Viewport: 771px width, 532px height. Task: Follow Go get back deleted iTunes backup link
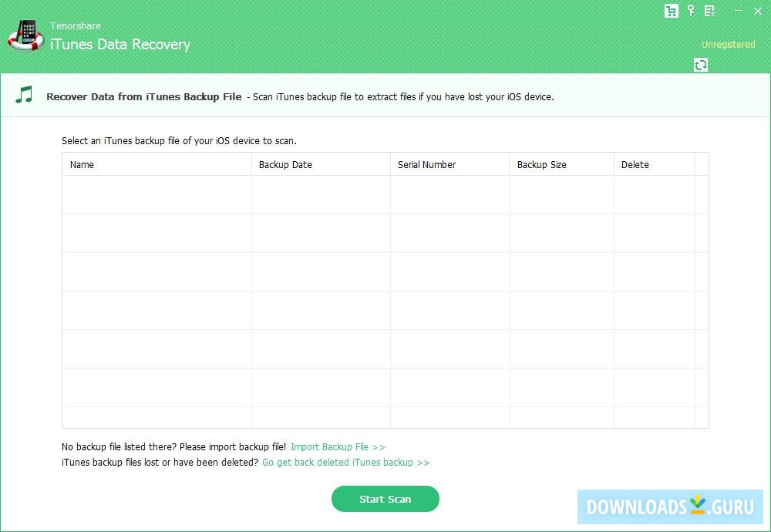[x=345, y=462]
